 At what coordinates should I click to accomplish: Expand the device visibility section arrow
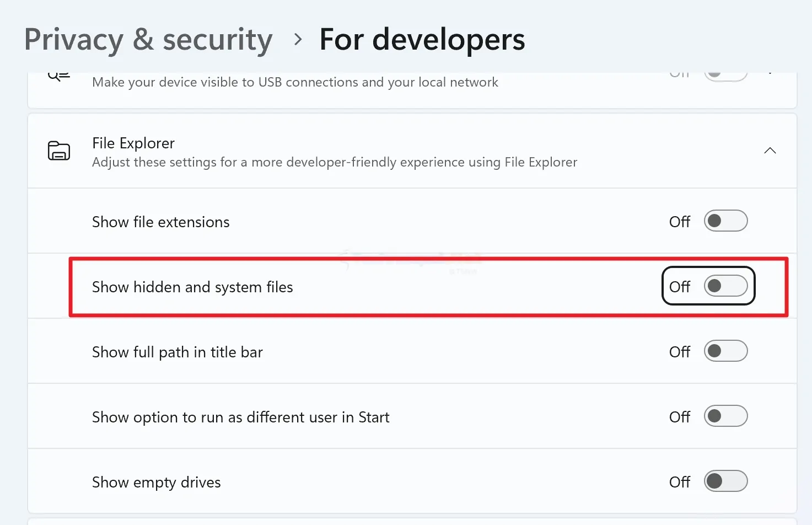pyautogui.click(x=770, y=74)
